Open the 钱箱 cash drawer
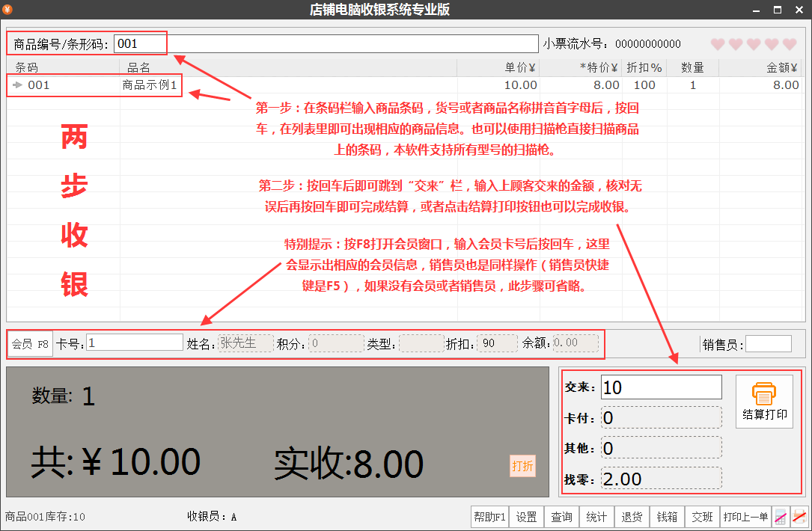Image resolution: width=812 pixels, height=531 pixels. tap(667, 517)
